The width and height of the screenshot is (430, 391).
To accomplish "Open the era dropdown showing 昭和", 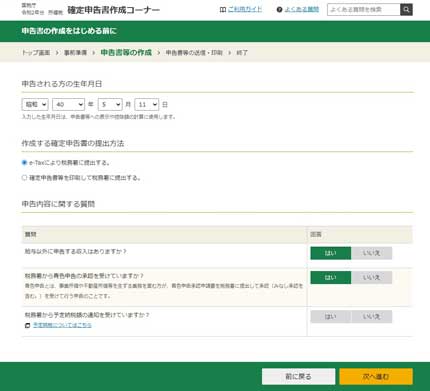I will click(x=35, y=104).
